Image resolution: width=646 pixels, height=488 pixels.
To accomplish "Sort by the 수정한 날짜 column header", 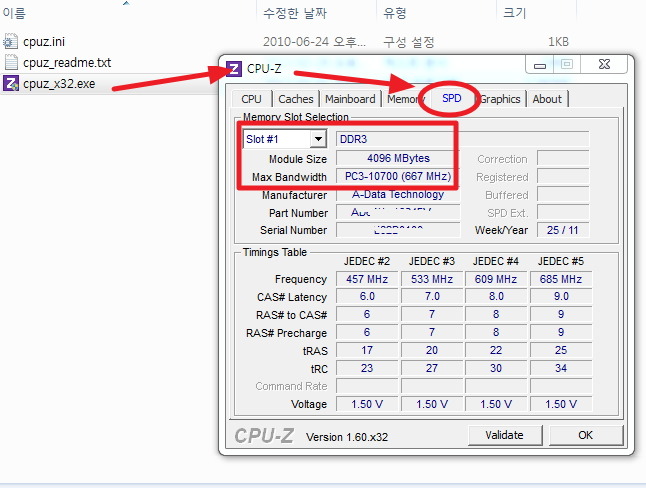I will (x=294, y=12).
